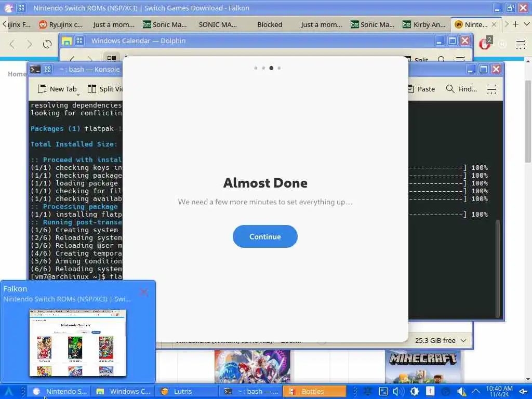This screenshot has width=532, height=399.
Task: Close the active Ninte... tab
Action: tap(494, 24)
